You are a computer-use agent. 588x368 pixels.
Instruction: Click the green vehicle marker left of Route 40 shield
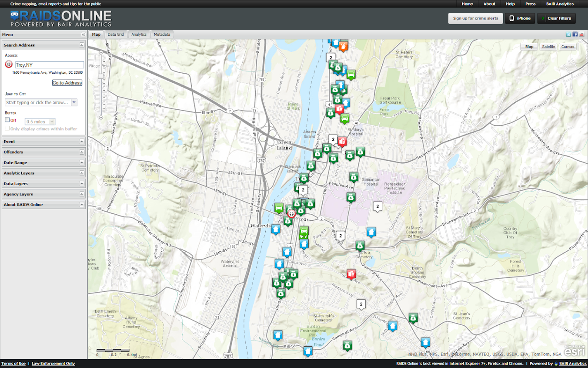point(344,118)
